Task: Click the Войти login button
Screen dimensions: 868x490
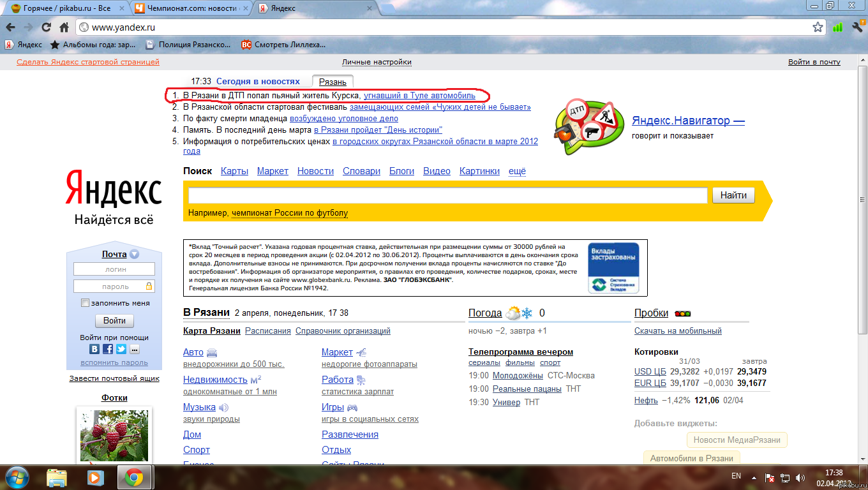Action: pyautogui.click(x=114, y=320)
